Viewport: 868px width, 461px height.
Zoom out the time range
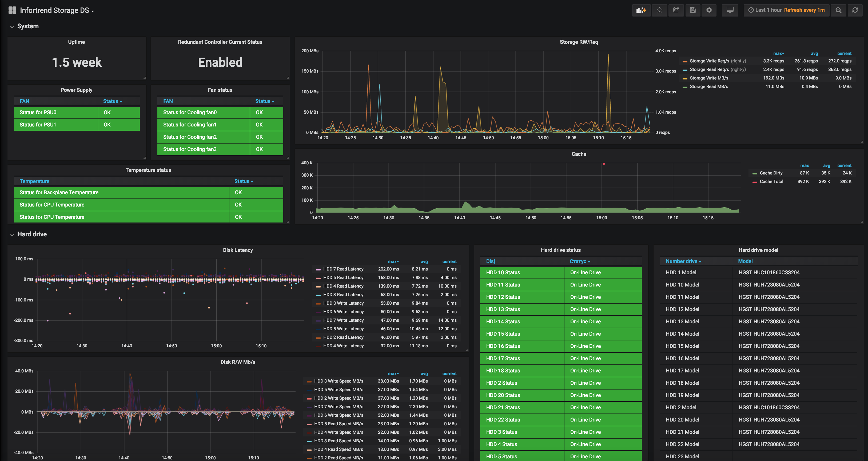838,10
